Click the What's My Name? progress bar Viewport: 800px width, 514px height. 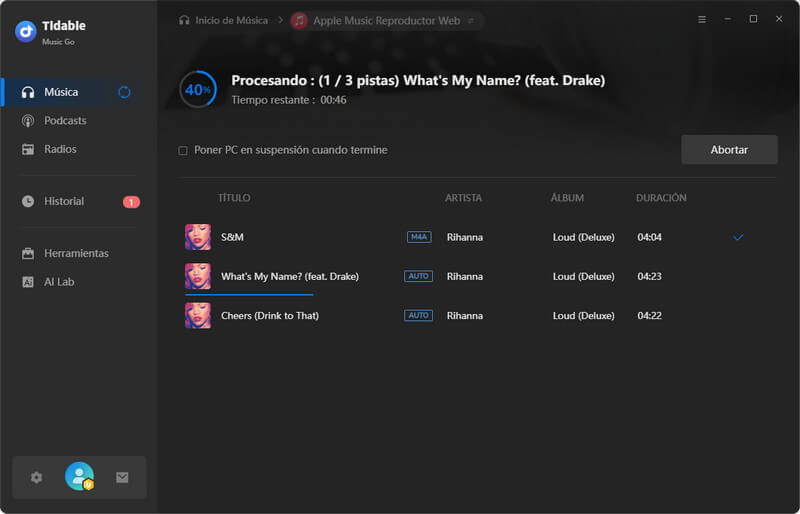(x=249, y=294)
